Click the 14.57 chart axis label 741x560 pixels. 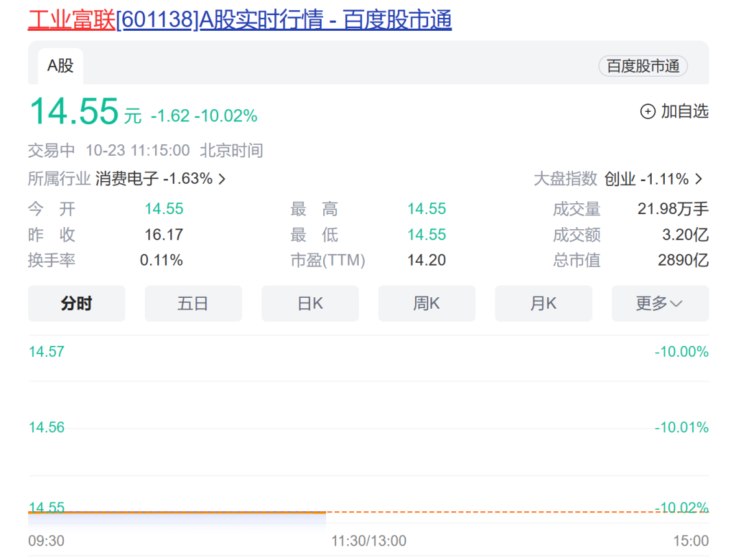point(47,351)
